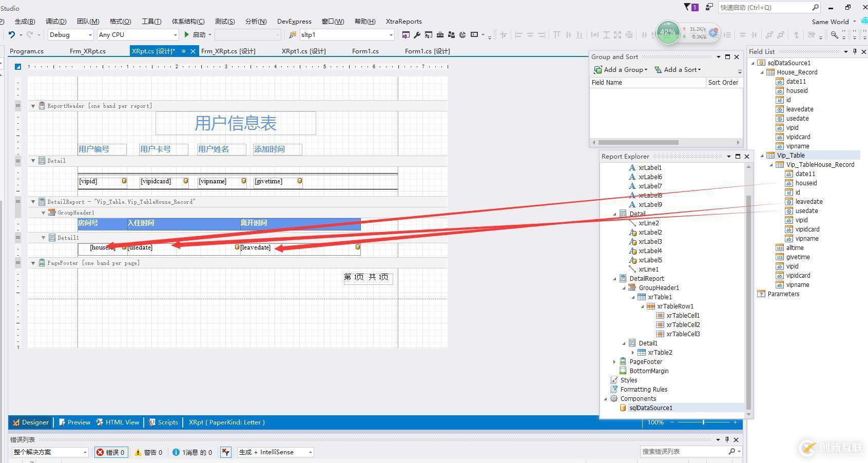Pin the error list panel
The image size is (868, 463).
(x=727, y=439)
